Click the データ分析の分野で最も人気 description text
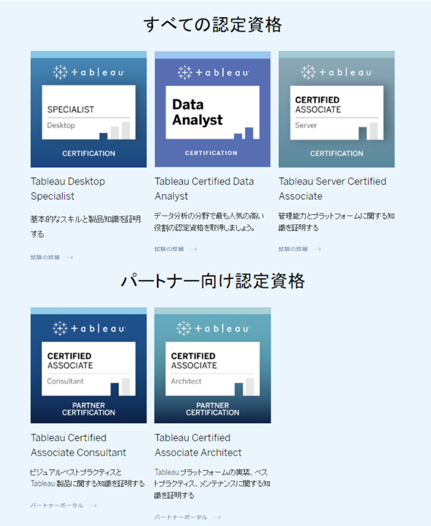 [x=209, y=221]
